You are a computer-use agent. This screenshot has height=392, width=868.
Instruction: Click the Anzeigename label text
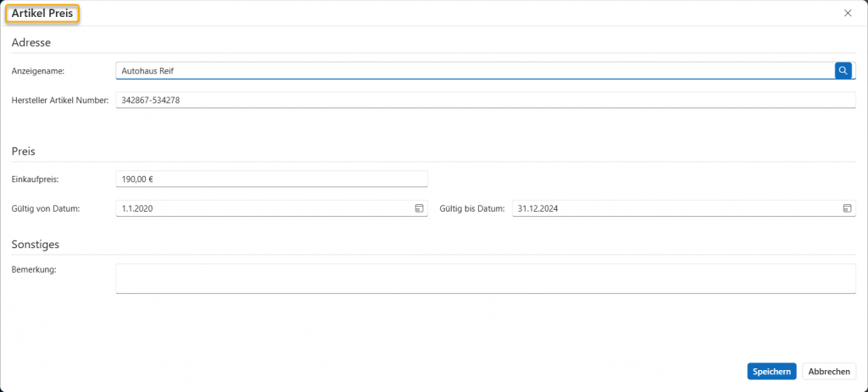coord(38,71)
